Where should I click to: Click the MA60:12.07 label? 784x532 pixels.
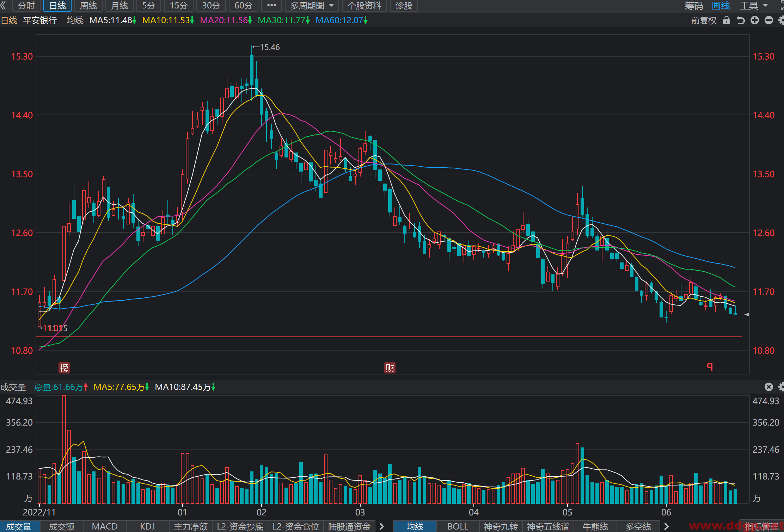pyautogui.click(x=342, y=20)
